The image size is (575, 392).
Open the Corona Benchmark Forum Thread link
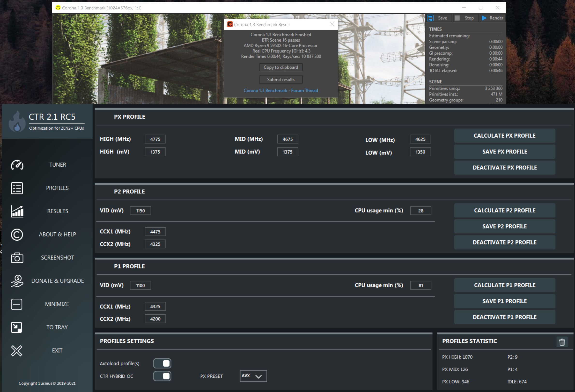click(281, 91)
